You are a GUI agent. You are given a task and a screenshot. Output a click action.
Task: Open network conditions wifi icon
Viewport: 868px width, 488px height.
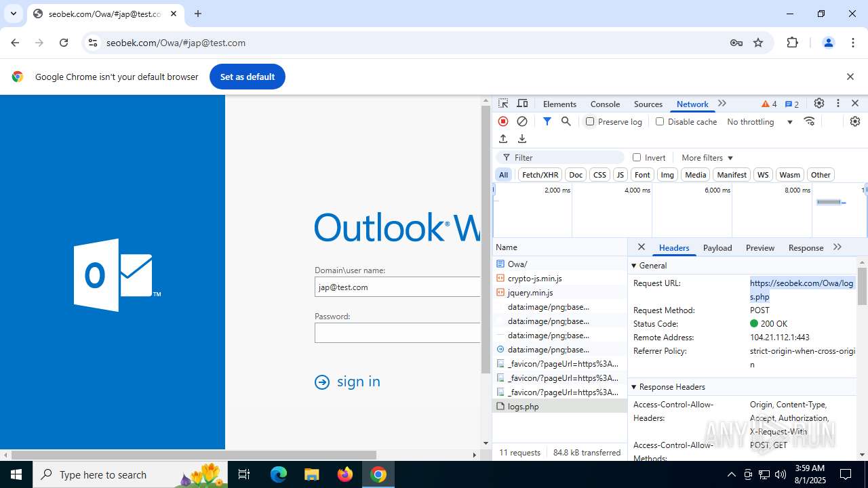809,121
